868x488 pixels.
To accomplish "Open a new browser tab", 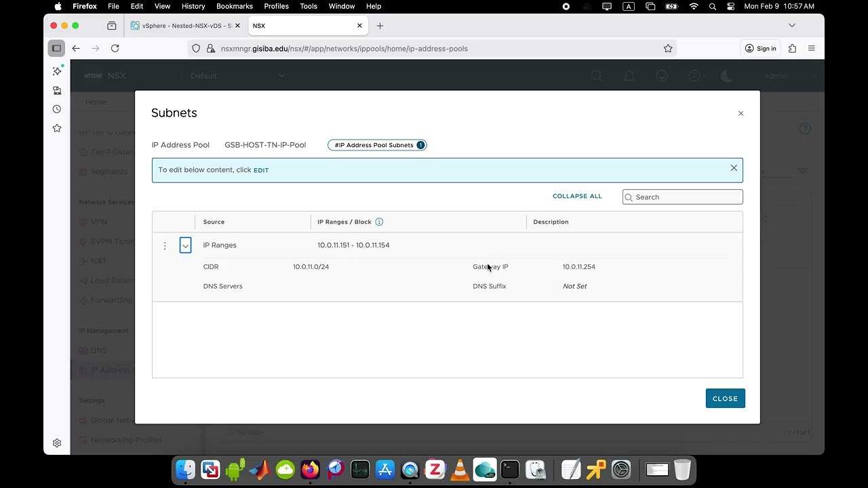I will [x=380, y=26].
